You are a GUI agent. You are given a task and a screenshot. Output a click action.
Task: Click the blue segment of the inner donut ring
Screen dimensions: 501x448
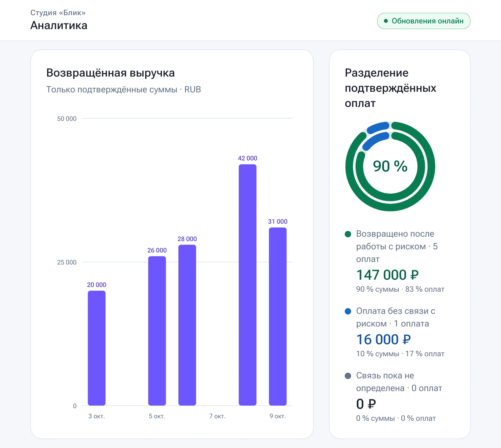click(x=375, y=140)
